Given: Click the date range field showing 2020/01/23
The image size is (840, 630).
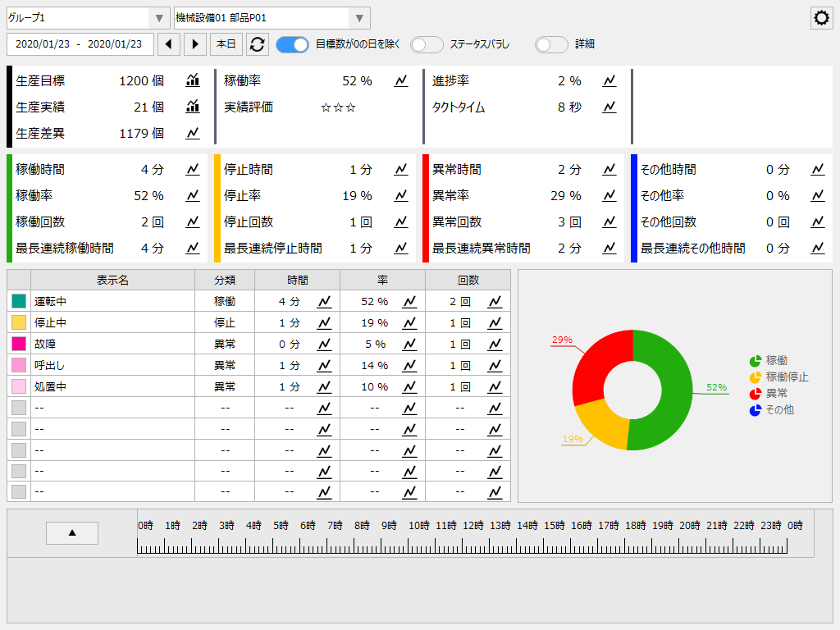Looking at the screenshot, I should click(80, 44).
